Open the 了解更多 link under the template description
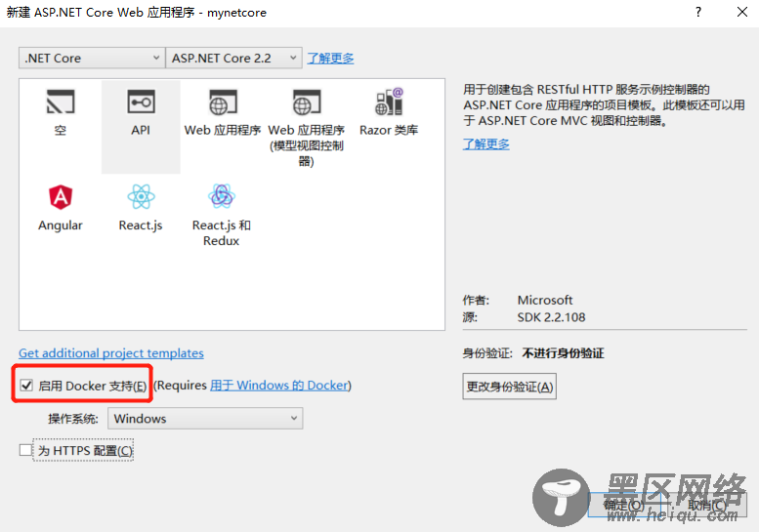759x532 pixels. click(x=486, y=143)
